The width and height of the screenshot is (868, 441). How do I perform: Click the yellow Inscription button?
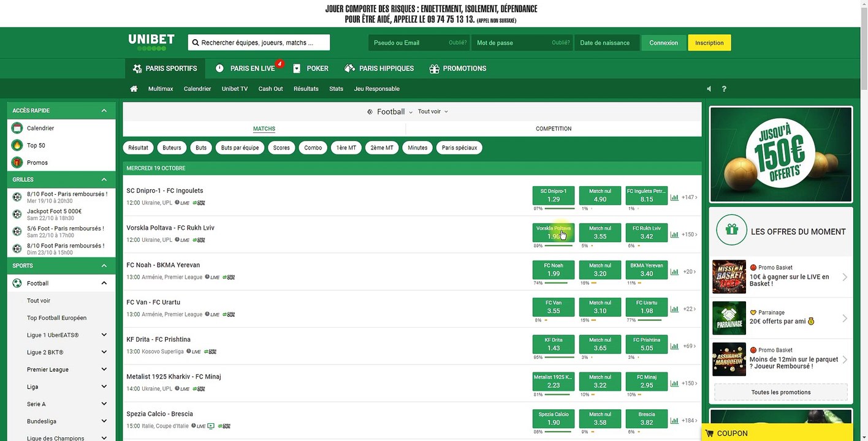(709, 43)
